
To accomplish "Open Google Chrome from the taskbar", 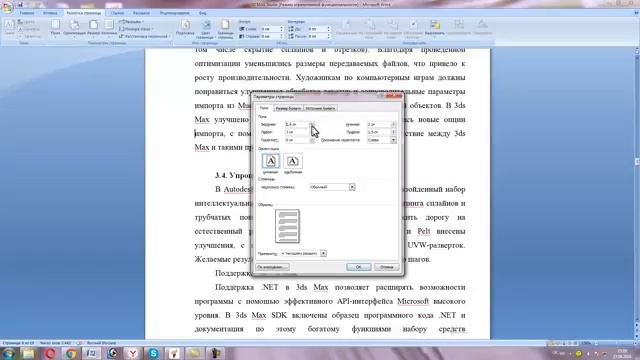I will click(x=71, y=353).
